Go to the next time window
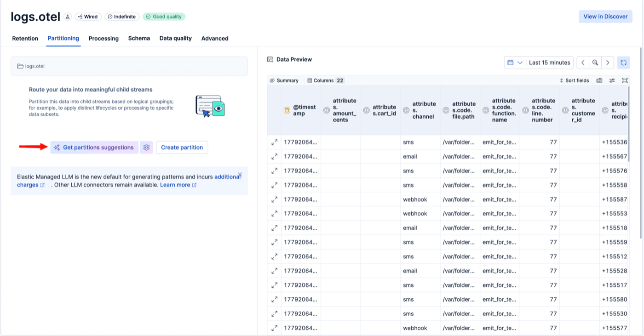The width and height of the screenshot is (644, 336). coord(608,63)
